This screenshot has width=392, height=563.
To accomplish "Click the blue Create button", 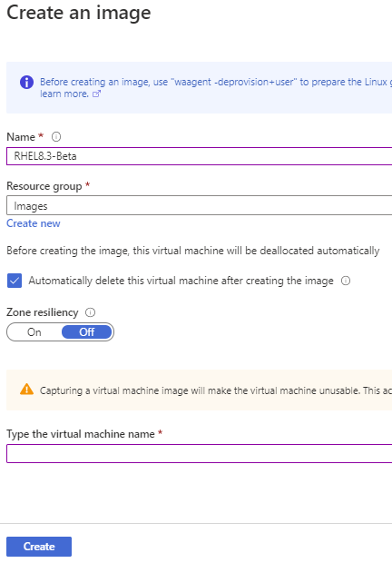I will tap(39, 547).
